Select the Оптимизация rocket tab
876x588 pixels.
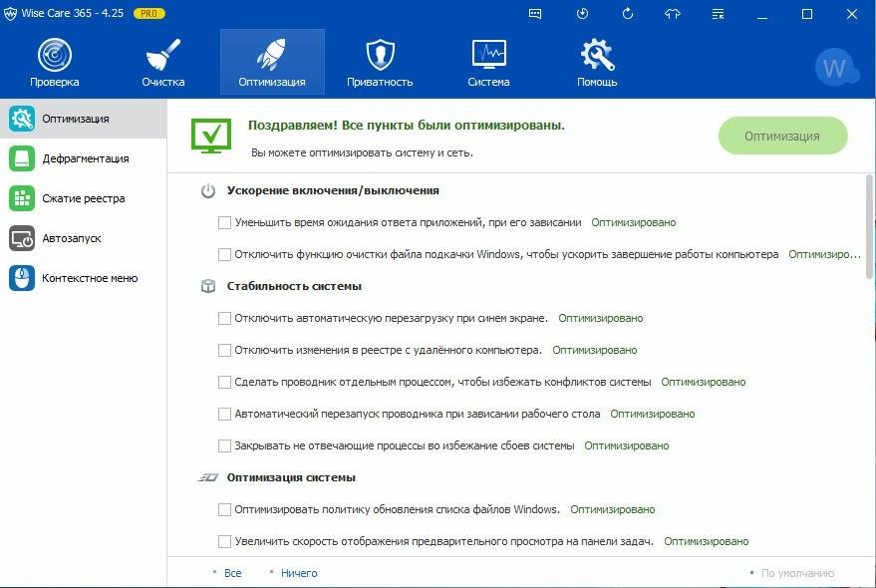(x=272, y=62)
